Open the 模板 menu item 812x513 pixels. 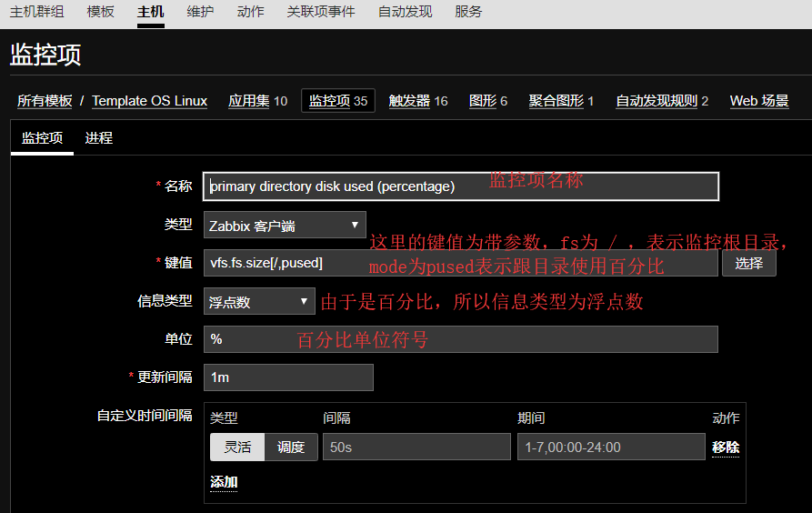pyautogui.click(x=101, y=12)
